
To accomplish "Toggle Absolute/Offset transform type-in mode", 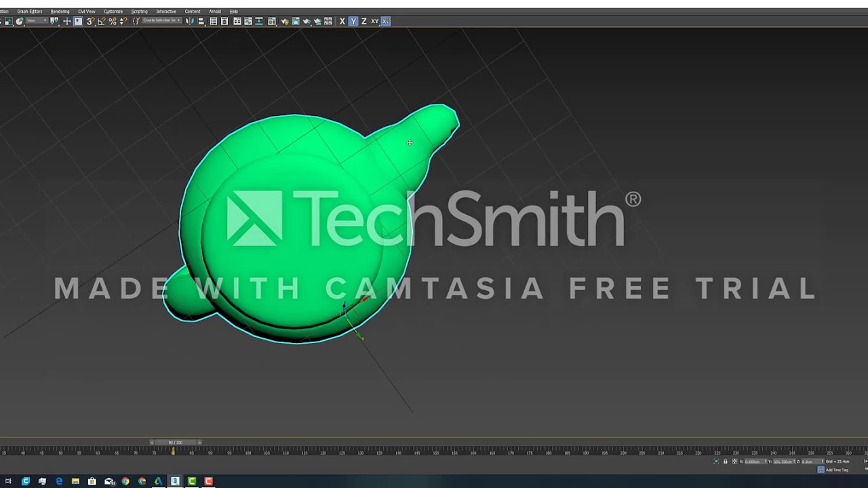I will 734,462.
